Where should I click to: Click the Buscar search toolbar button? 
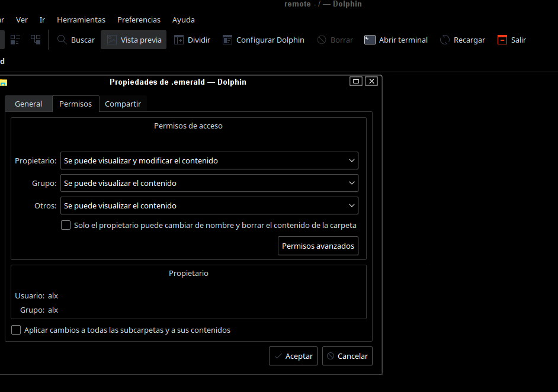coord(76,40)
